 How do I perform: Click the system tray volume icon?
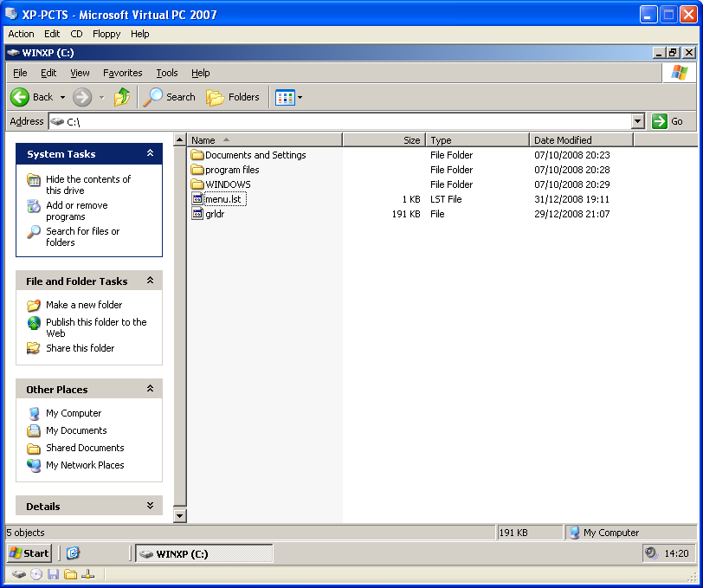click(651, 553)
